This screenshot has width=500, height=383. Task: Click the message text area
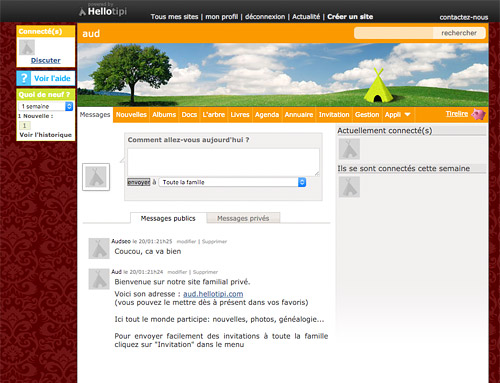[223, 162]
